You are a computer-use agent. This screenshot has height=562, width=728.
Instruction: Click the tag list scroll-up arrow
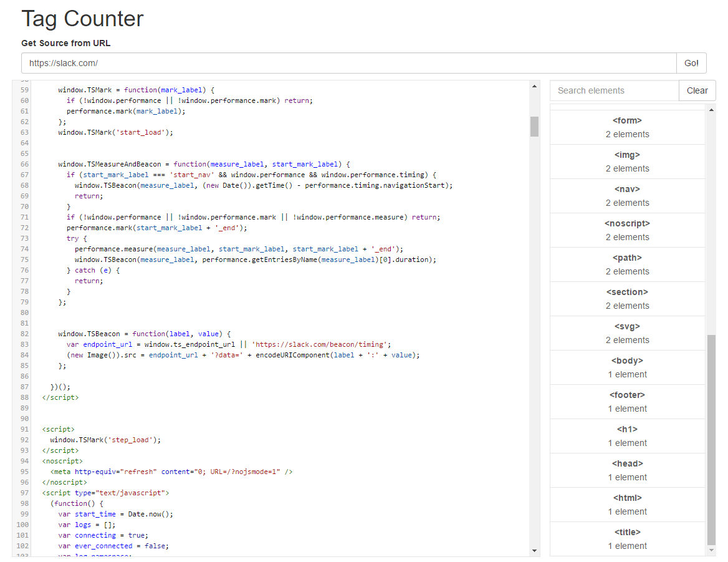tap(711, 110)
